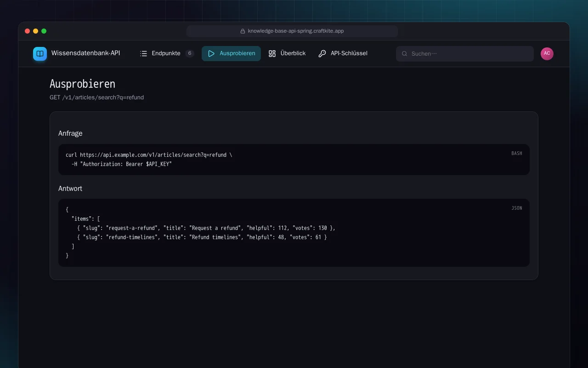Click the JSON language label
The height and width of the screenshot is (368, 588).
(x=517, y=208)
